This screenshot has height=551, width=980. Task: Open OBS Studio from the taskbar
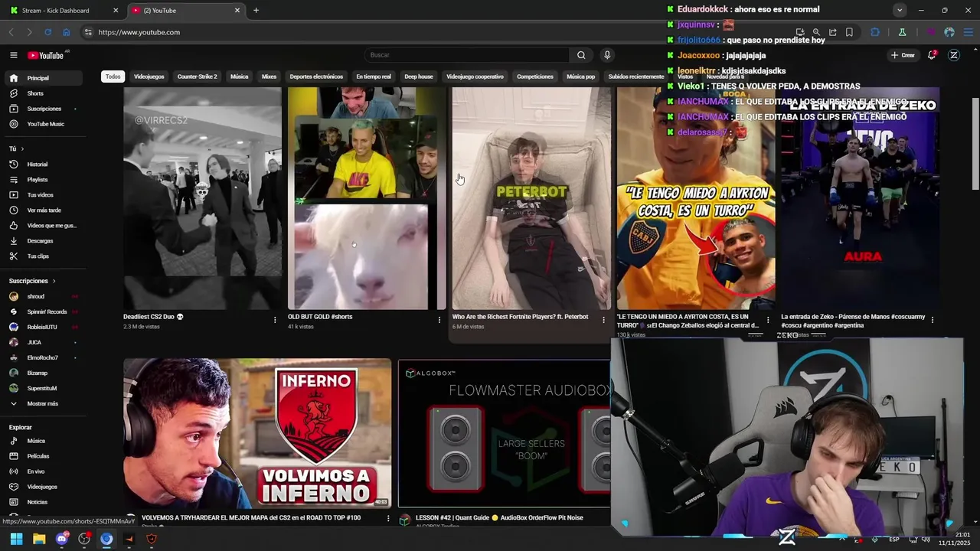[x=84, y=539]
